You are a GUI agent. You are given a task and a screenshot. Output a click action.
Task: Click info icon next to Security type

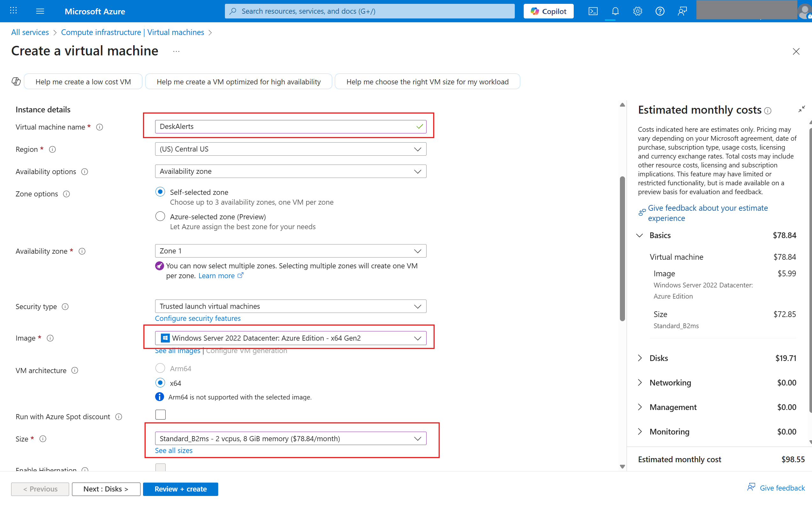click(65, 307)
